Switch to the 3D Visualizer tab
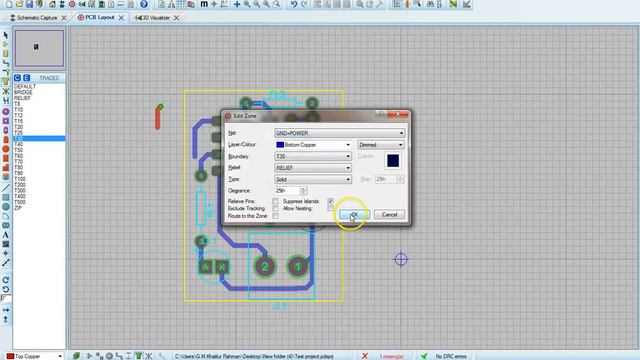Image resolution: width=640 pixels, height=360 pixels. 153,18
